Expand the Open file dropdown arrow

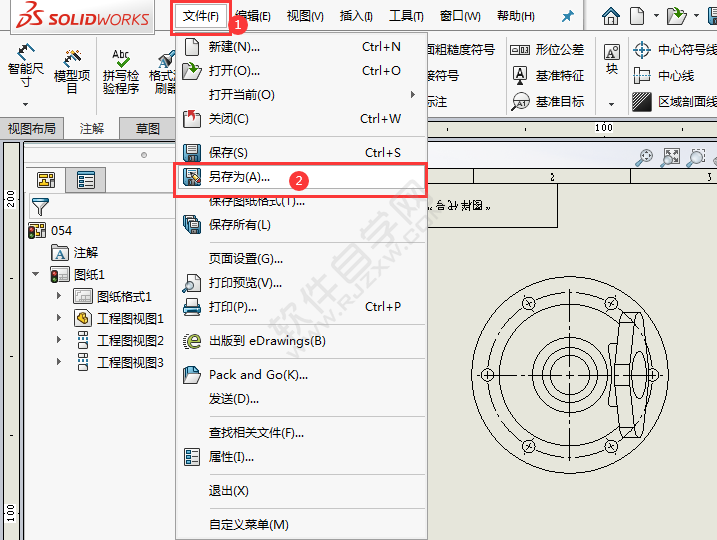[696, 16]
